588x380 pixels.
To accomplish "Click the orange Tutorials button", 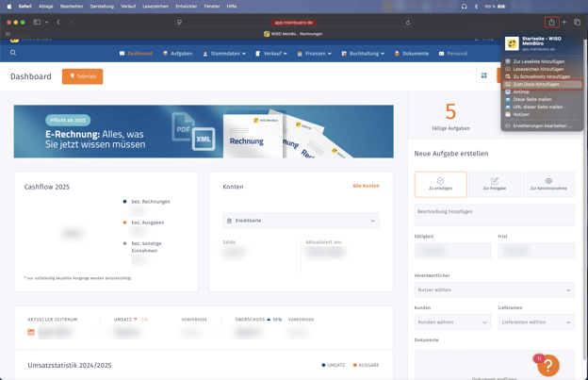I will point(82,76).
